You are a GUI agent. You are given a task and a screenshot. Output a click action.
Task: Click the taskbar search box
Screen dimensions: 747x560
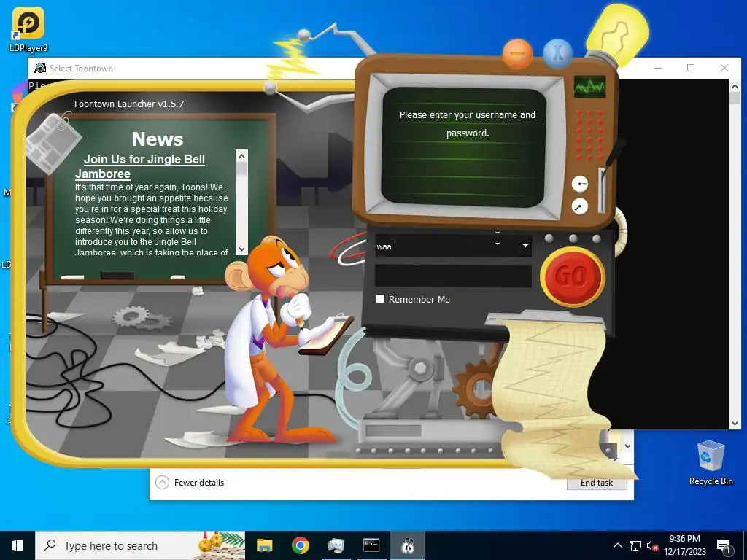[141, 545]
